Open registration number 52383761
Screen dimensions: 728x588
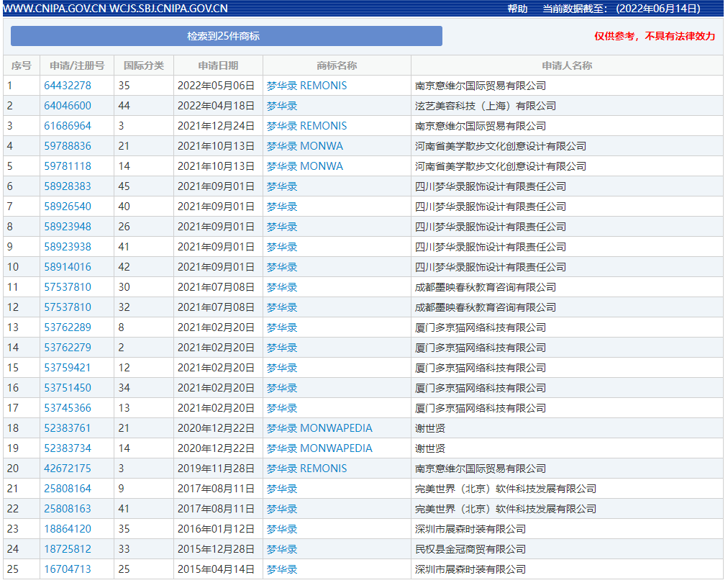68,428
